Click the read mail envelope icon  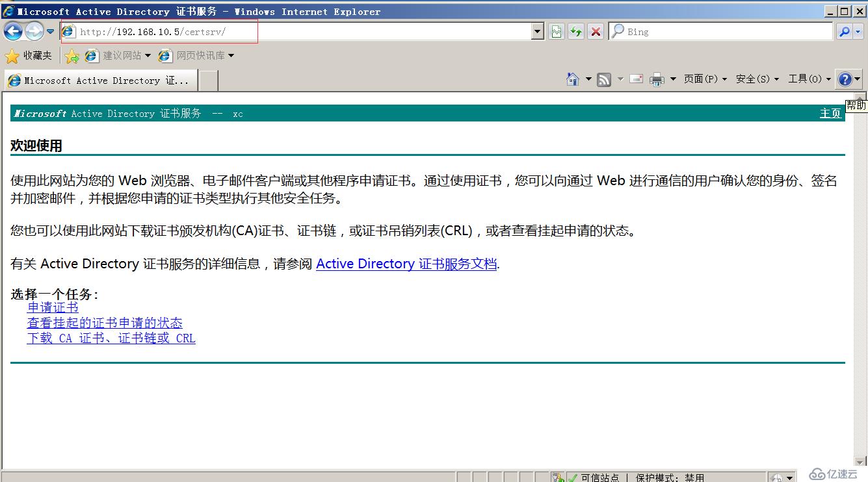click(x=637, y=79)
